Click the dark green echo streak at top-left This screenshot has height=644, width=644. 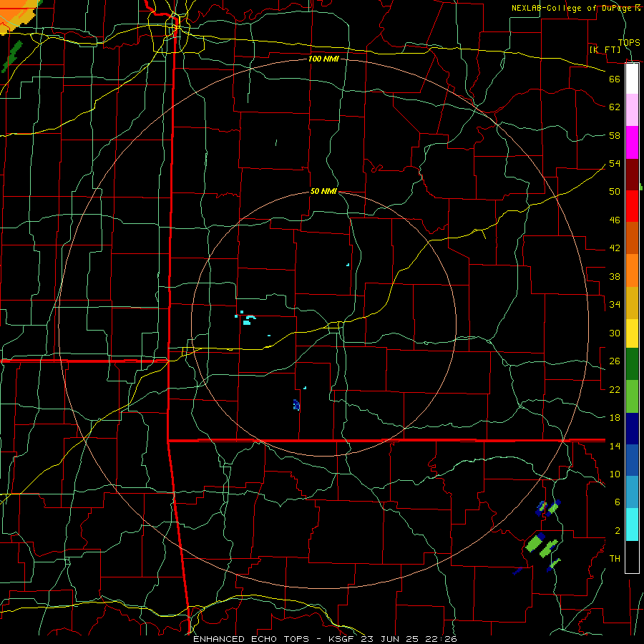(11, 57)
